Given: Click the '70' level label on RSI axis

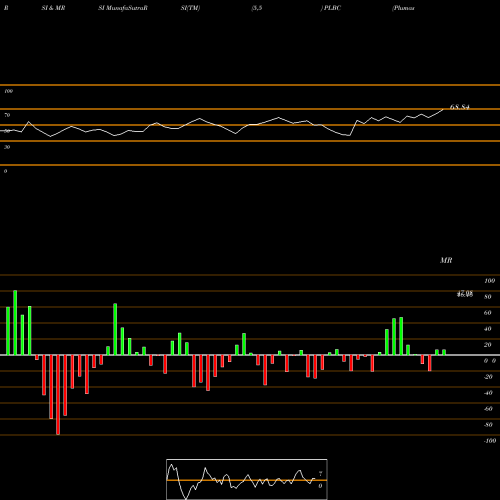Looking at the screenshot, I should click(7, 115).
